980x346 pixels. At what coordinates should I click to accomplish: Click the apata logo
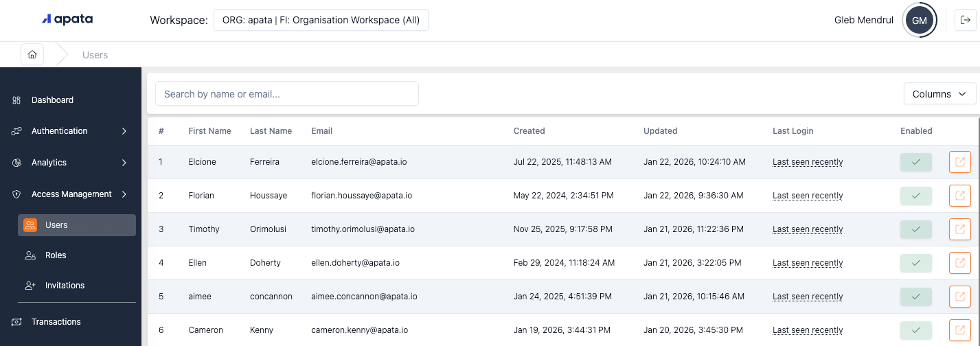67,20
